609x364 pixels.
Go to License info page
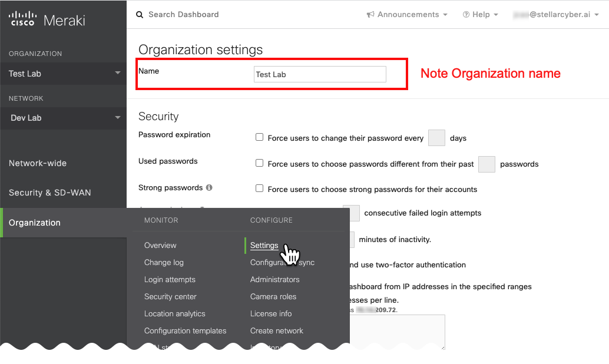[x=270, y=314]
